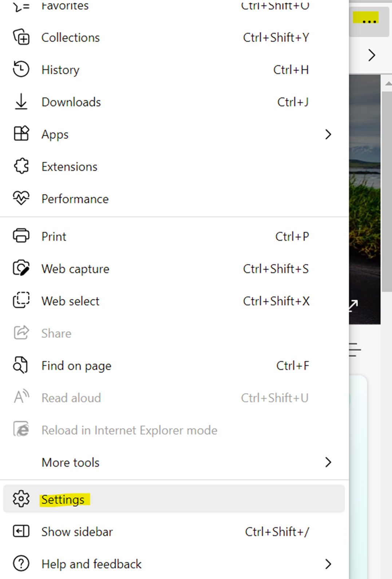Click the expand arrow on landscape image

(353, 305)
